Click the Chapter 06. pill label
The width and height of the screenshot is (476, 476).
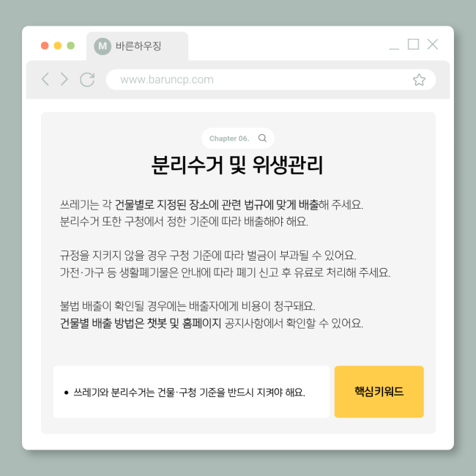pos(229,138)
